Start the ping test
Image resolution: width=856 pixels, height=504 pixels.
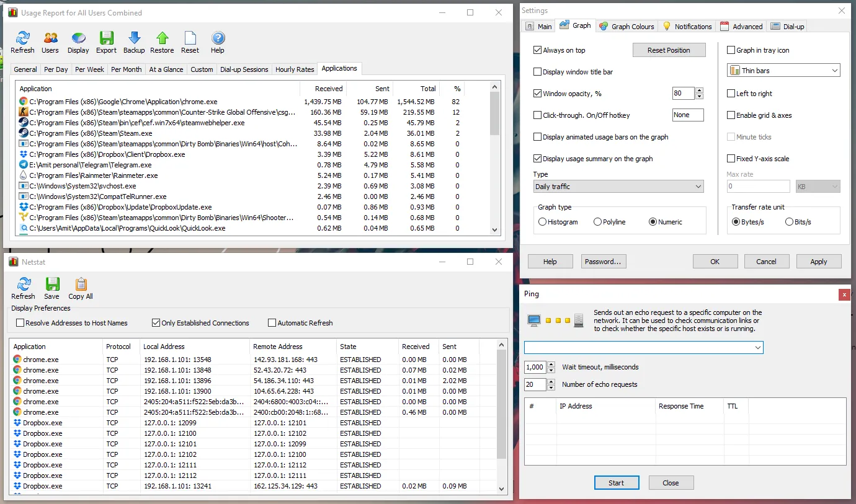(x=617, y=483)
